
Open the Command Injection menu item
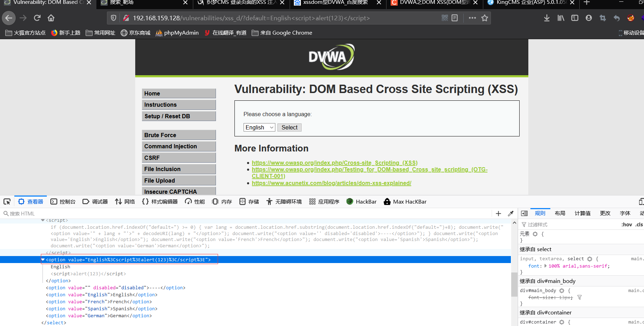(179, 146)
